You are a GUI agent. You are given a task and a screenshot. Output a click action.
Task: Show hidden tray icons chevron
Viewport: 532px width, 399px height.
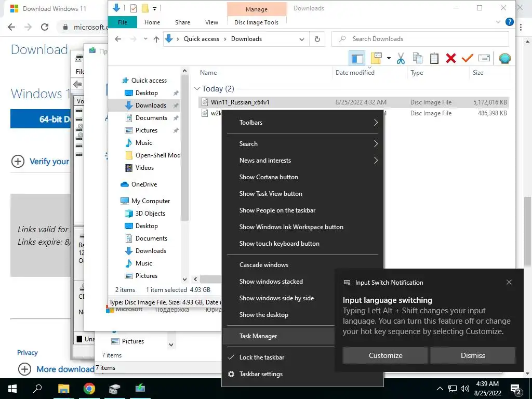tap(440, 389)
